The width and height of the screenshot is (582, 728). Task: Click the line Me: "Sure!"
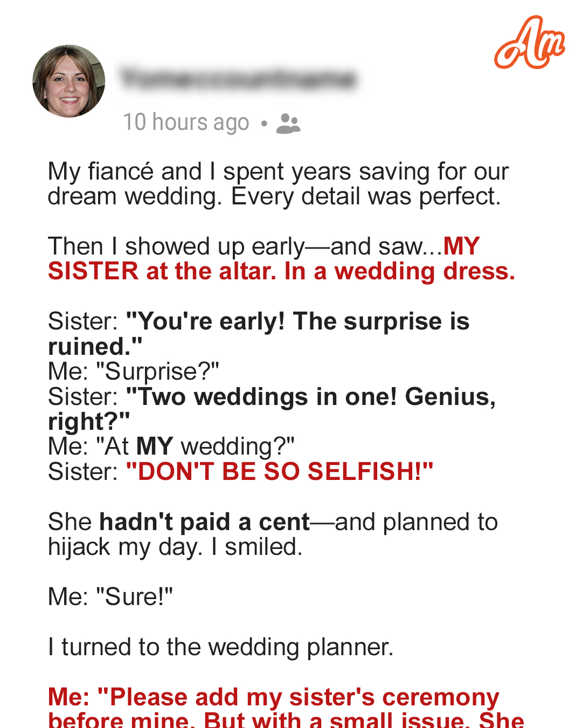110,597
